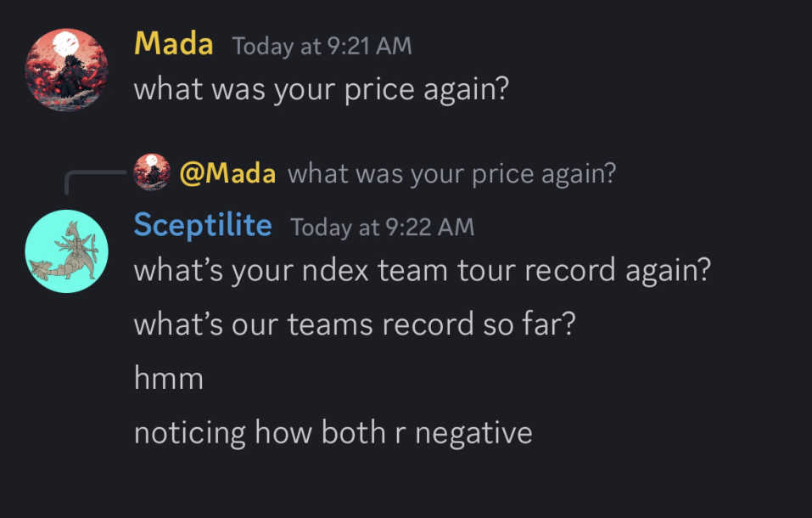
Task: Click Sceptilite's teal avatar image
Action: pos(67,251)
